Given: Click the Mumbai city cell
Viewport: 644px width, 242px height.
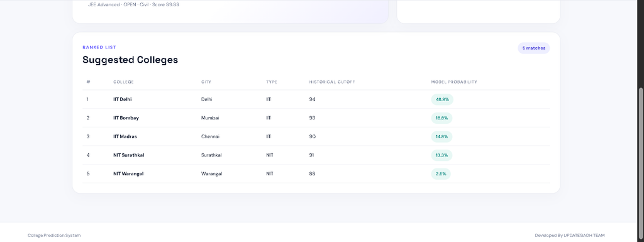Looking at the screenshot, I should click(x=210, y=118).
